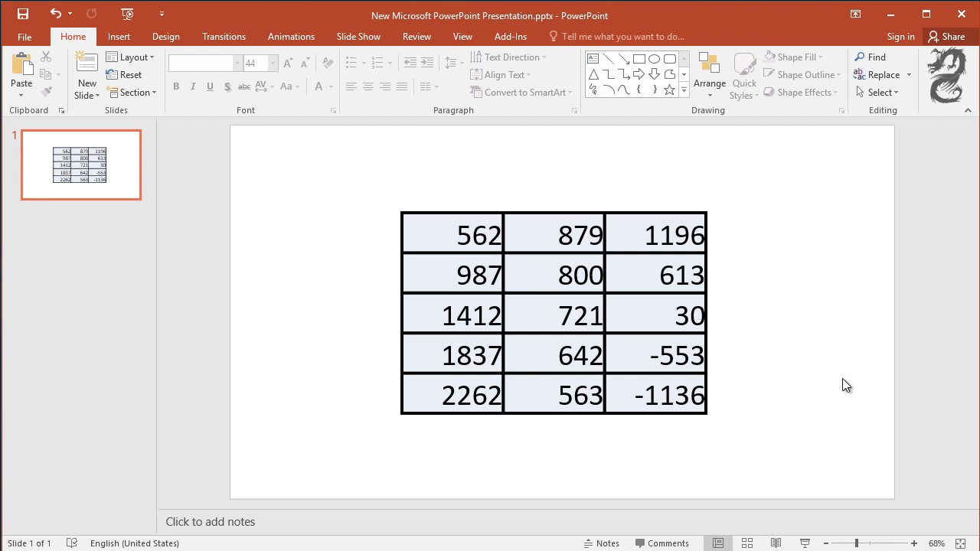The height and width of the screenshot is (551, 980).
Task: Click the Undo arrow icon
Action: (x=55, y=14)
